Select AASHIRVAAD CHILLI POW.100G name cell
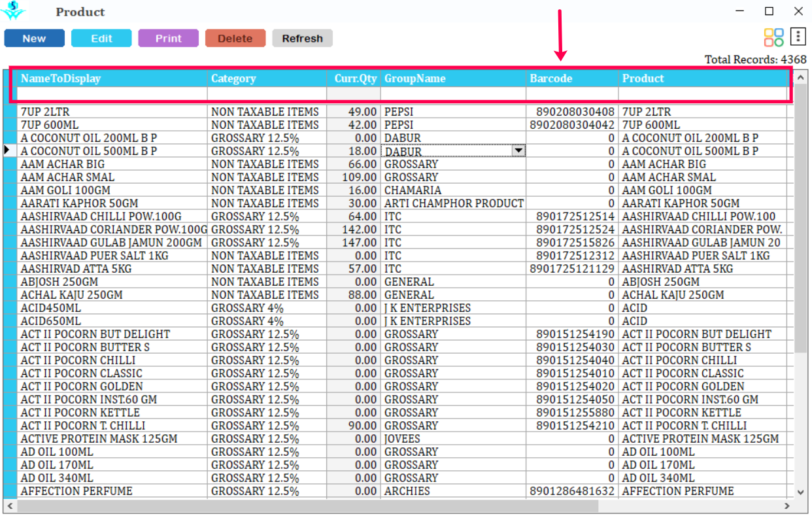812x516 pixels. pos(112,216)
